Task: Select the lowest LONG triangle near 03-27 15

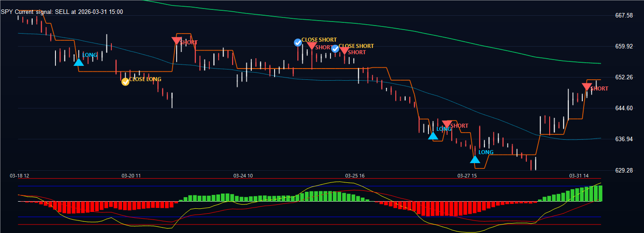Action: [475, 159]
